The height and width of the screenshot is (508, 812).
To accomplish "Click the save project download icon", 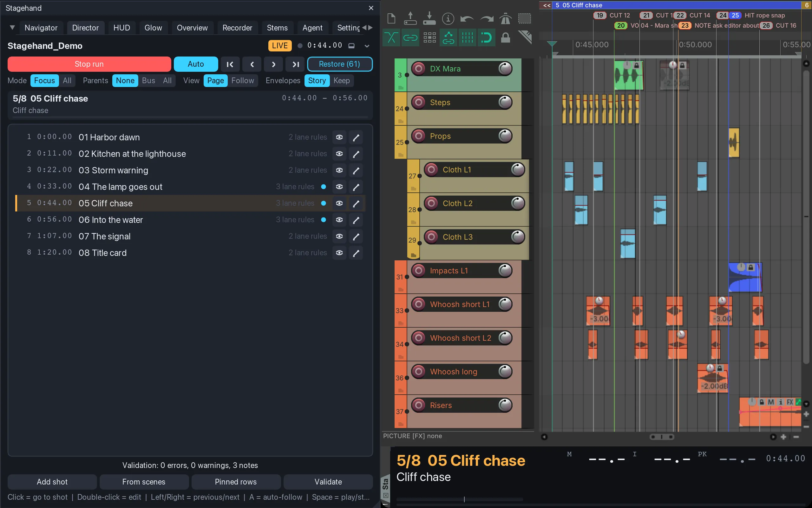I will 429,18.
